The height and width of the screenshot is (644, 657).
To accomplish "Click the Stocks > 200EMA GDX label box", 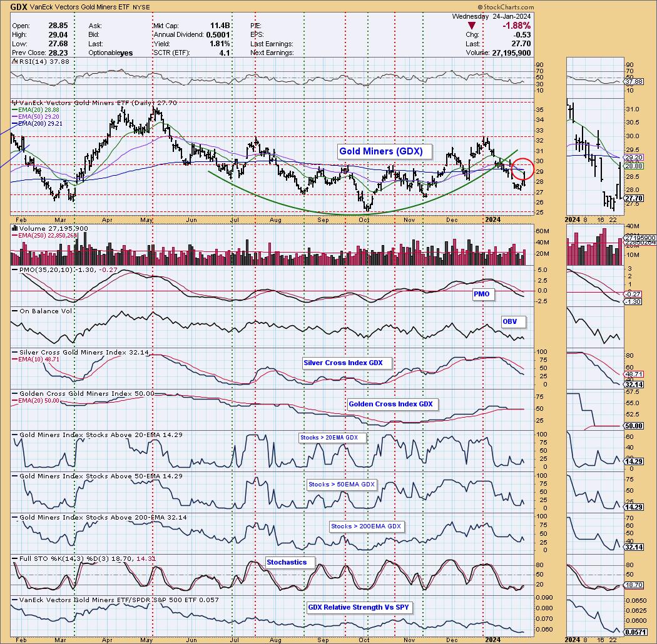I will pos(366,526).
